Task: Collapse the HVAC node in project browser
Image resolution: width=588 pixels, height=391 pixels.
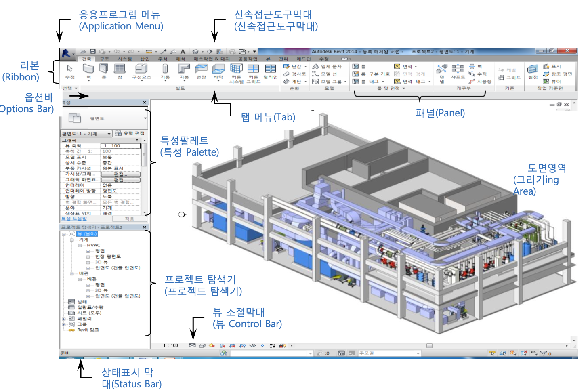Action: point(80,245)
